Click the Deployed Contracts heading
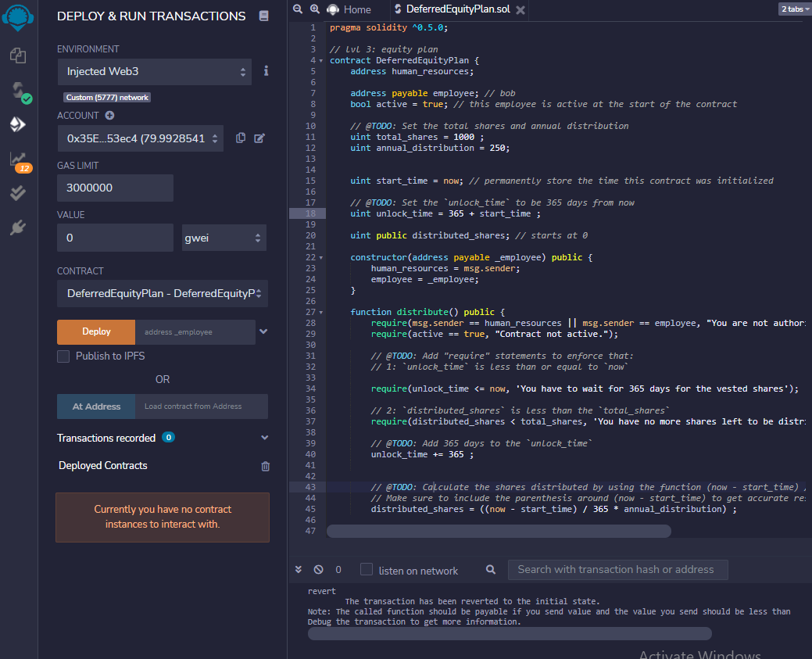 [x=102, y=466]
